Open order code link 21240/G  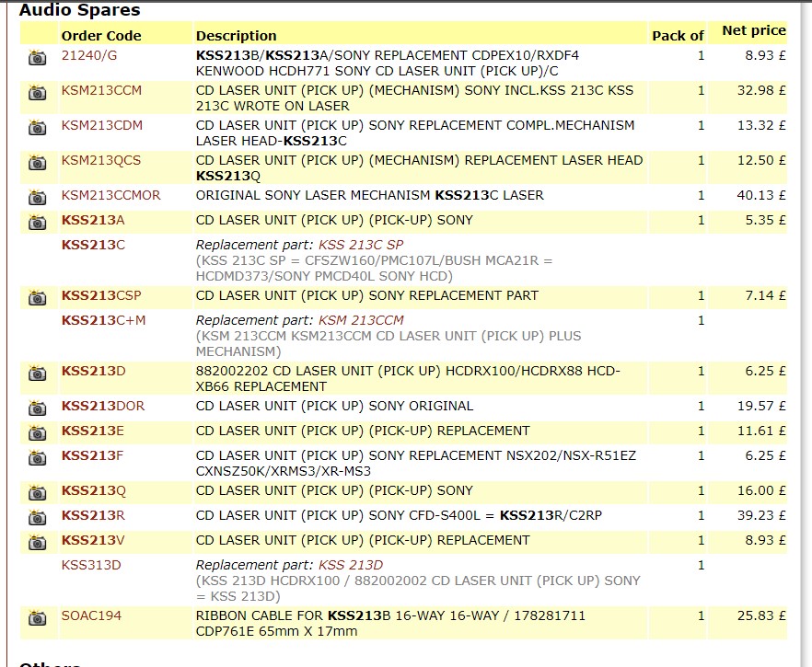(x=89, y=55)
